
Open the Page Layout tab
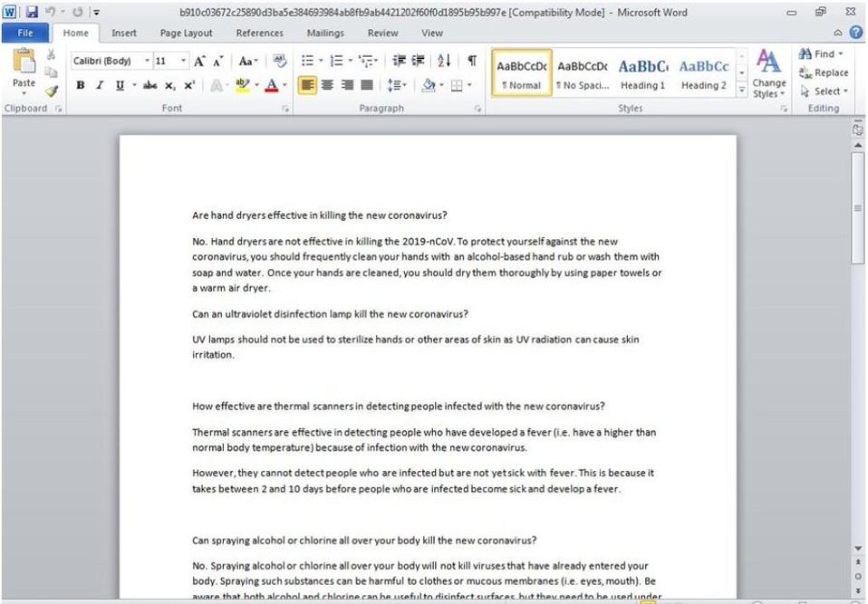point(186,34)
